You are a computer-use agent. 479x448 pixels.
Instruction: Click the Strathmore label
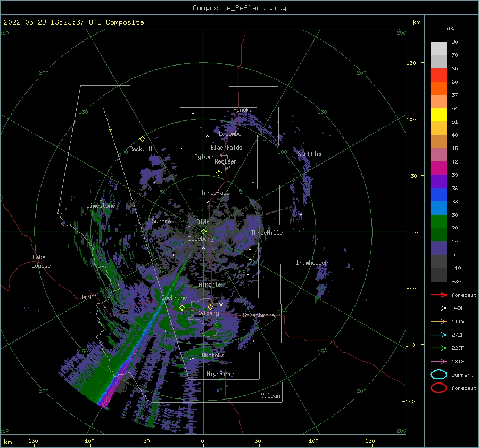259,315
